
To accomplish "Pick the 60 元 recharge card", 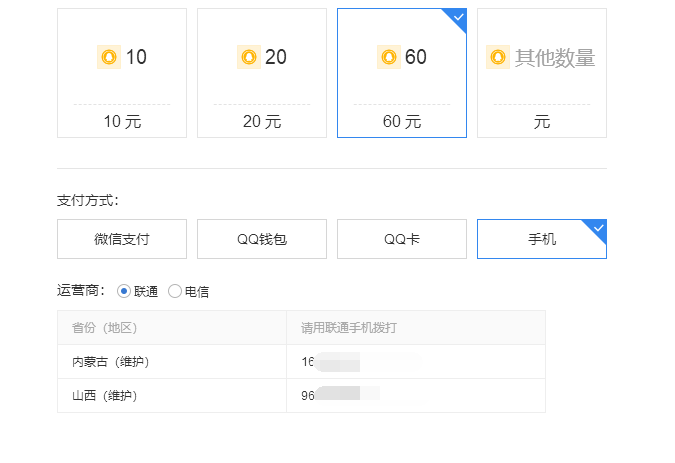I will point(402,73).
